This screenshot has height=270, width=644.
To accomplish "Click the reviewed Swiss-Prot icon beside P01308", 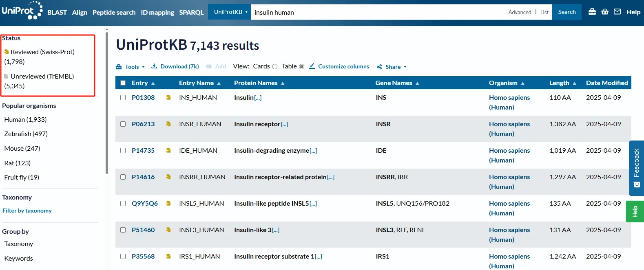I will click(168, 98).
